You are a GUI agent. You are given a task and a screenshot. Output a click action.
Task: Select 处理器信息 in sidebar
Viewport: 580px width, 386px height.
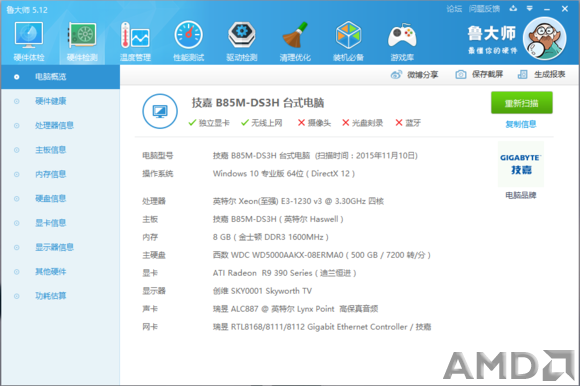click(x=54, y=125)
